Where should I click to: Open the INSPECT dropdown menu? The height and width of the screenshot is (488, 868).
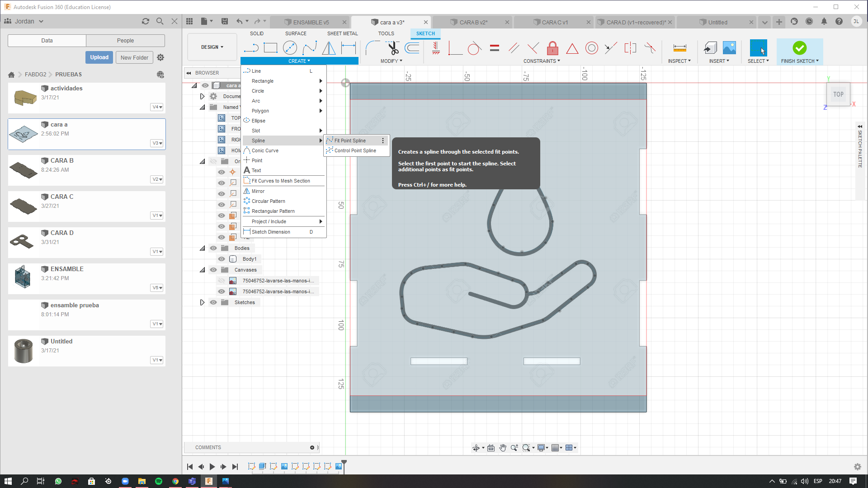[x=679, y=61]
